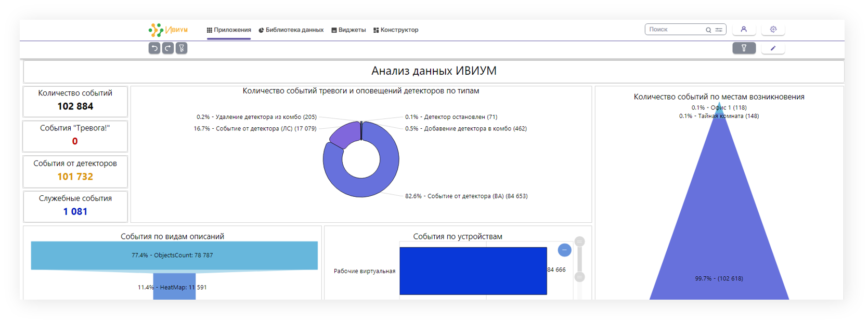Click the donut chart heading about детекторов по типам
Viewport: 868px width, 323px height.
click(x=361, y=91)
